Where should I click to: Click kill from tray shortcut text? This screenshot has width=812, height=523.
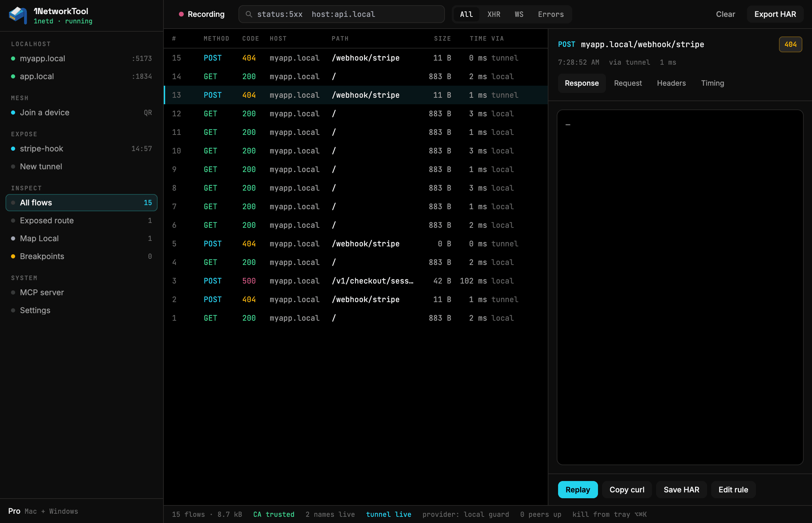(609, 514)
